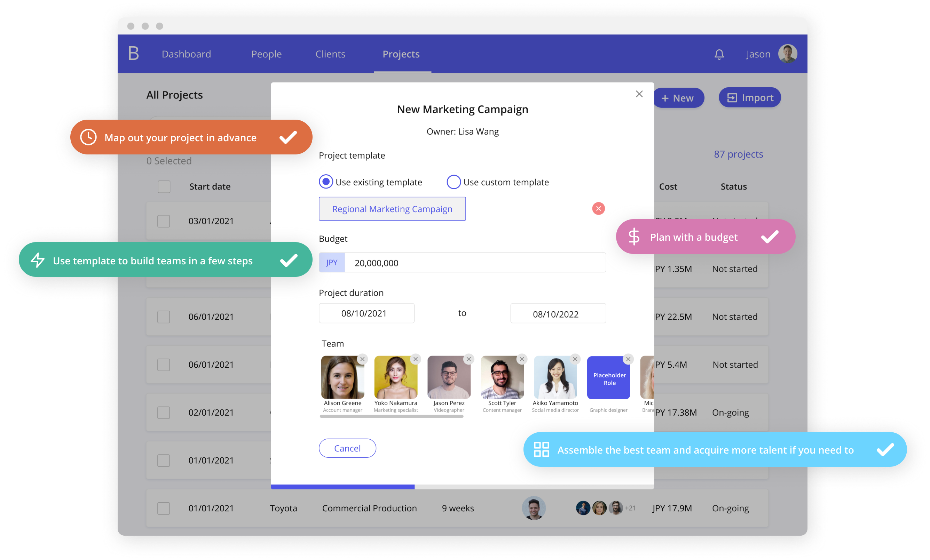930x560 pixels.
Task: Click the dollar icon on pink banner
Action: 634,237
